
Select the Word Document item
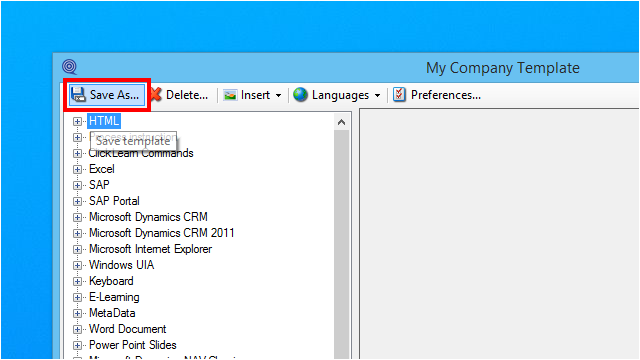pos(128,329)
